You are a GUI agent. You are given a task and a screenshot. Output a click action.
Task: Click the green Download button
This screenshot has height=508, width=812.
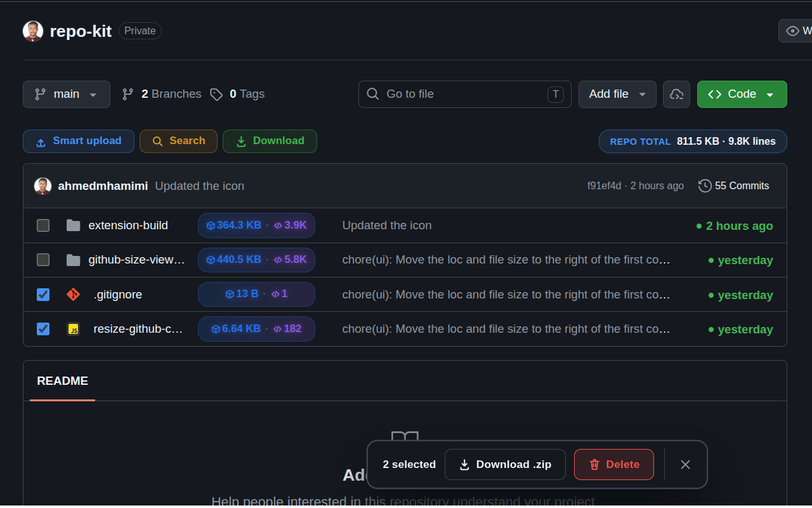270,141
